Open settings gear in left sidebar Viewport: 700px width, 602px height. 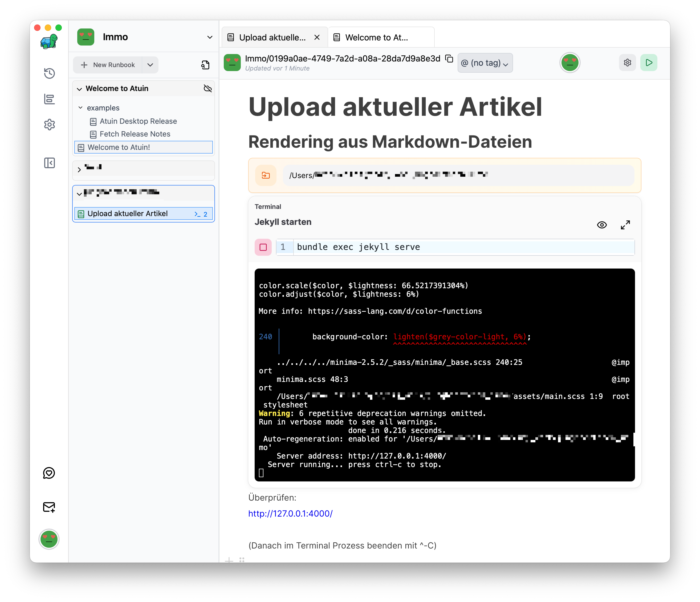[x=49, y=125]
